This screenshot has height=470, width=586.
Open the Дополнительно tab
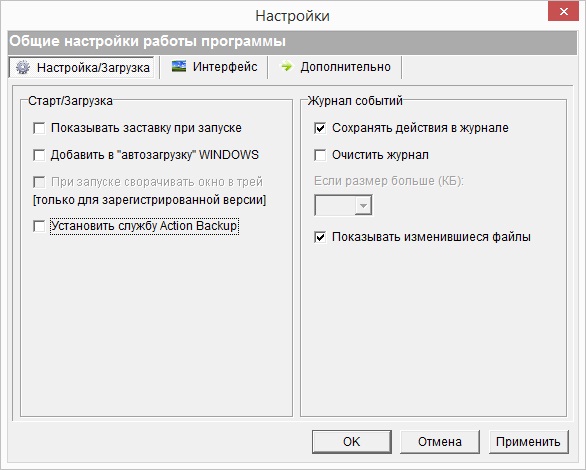(335, 67)
